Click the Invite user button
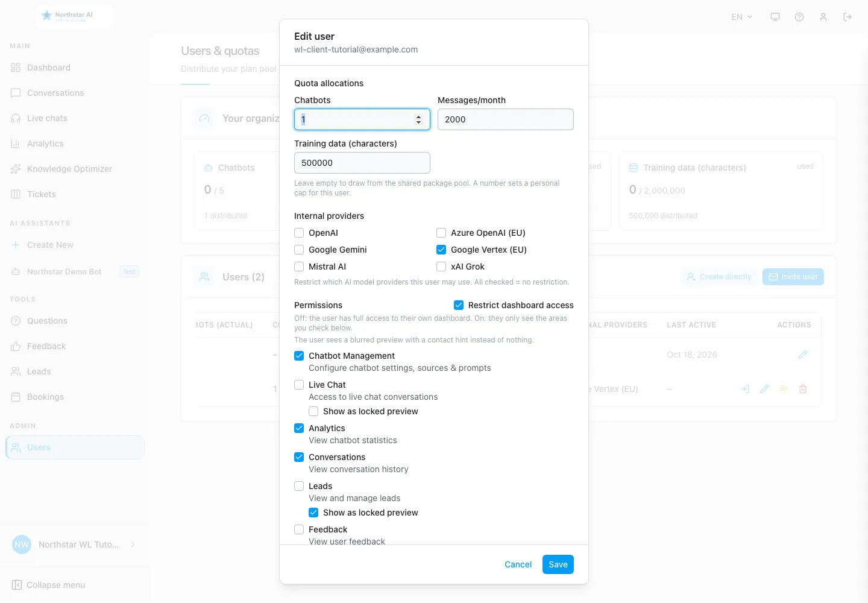Image resolution: width=868 pixels, height=603 pixels. [793, 277]
